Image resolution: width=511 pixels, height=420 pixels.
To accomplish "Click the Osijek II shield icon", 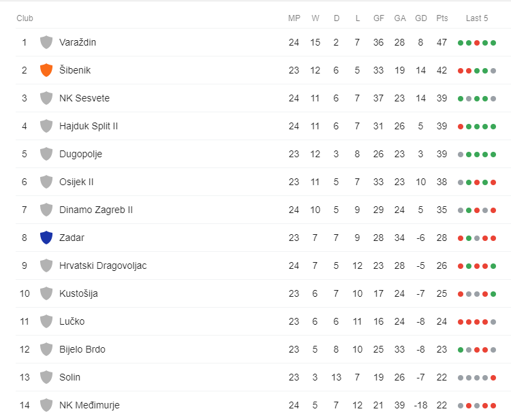I will pos(46,182).
